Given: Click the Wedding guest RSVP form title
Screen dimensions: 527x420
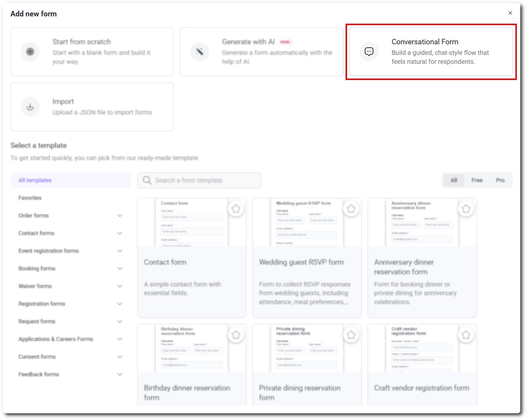Looking at the screenshot, I should coord(301,262).
